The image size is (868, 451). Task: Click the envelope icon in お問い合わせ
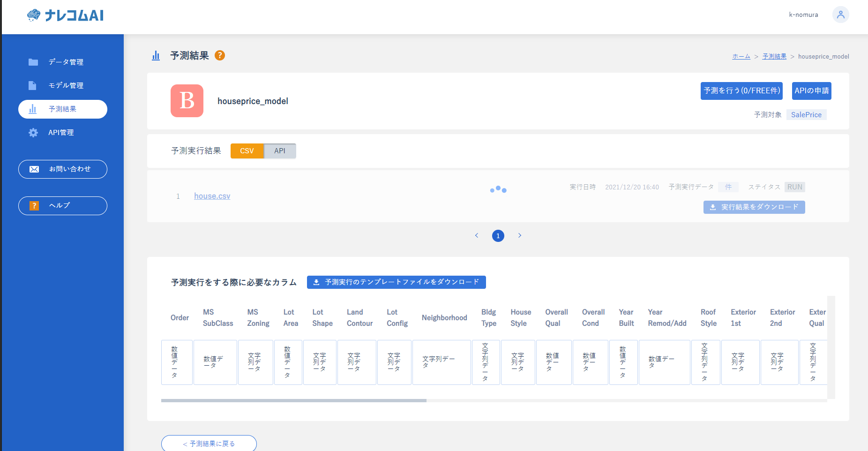click(x=34, y=169)
